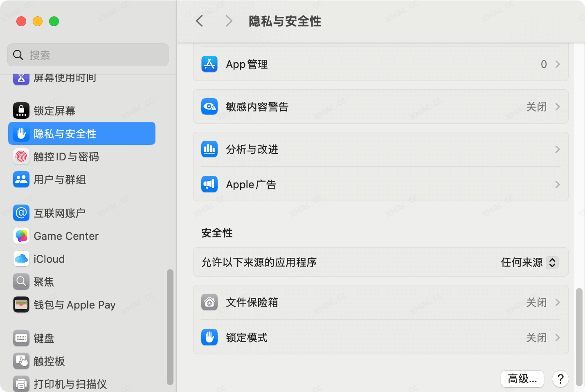Image resolution: width=585 pixels, height=392 pixels.
Task: Open the 允许以下来源的应用程序 popup showing 任何来源
Action: click(x=530, y=262)
